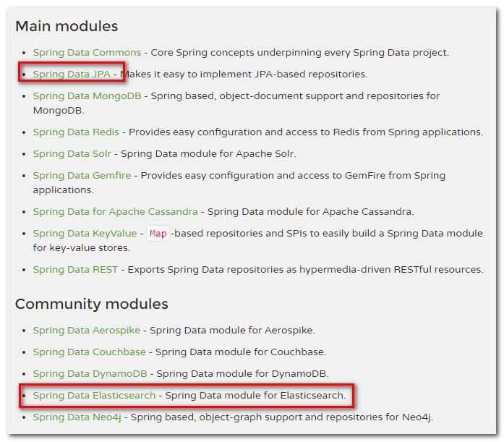Click text 'Spring Data module for Aerospike.'

point(232,331)
